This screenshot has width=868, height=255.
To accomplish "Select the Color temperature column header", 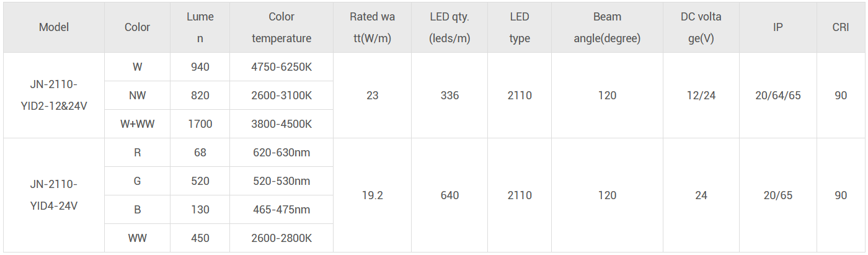I will [281, 27].
